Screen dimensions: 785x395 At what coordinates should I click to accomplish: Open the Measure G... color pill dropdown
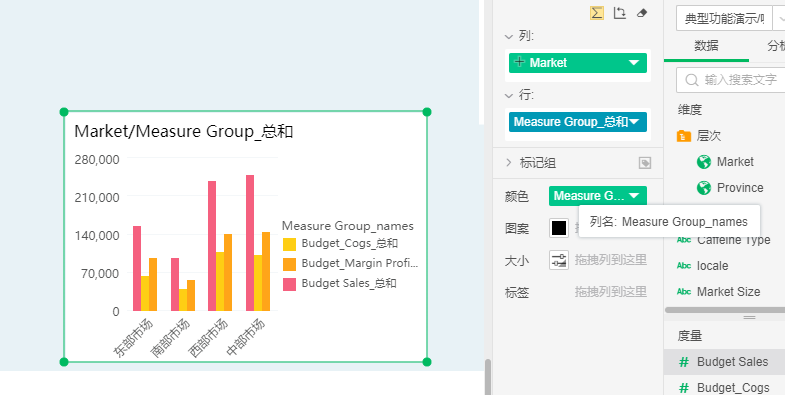(634, 196)
